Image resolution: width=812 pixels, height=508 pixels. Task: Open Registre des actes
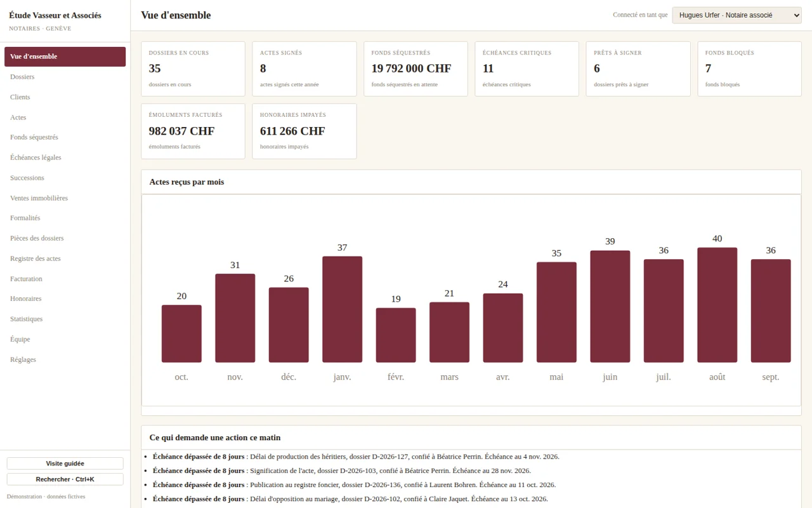(65, 258)
